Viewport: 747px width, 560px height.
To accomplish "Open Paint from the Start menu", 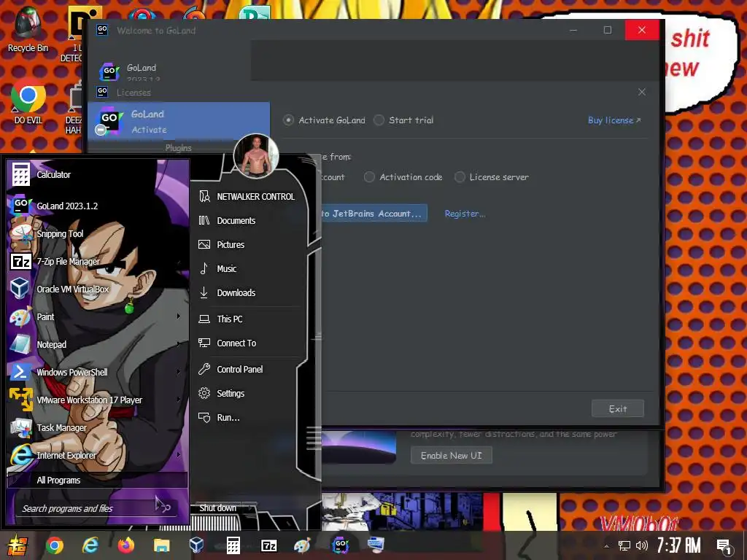I will pyautogui.click(x=98, y=316).
